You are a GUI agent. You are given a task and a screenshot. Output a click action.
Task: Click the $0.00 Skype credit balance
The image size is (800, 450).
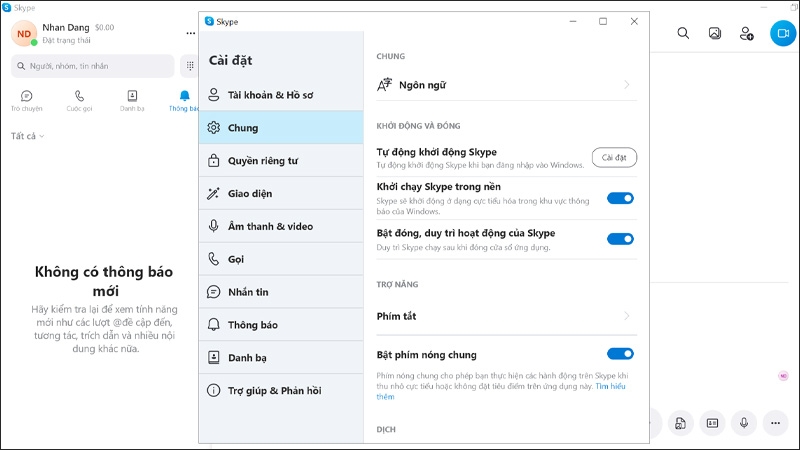[x=105, y=28]
